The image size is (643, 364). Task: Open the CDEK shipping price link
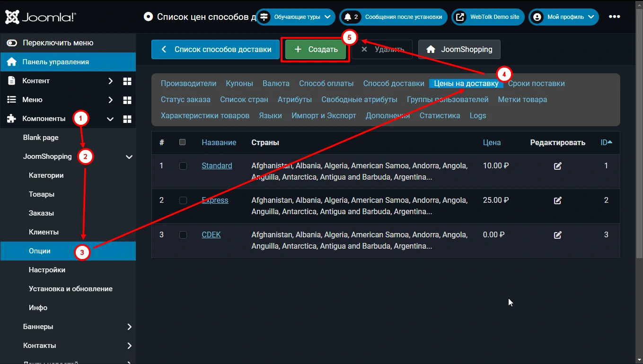(x=211, y=235)
